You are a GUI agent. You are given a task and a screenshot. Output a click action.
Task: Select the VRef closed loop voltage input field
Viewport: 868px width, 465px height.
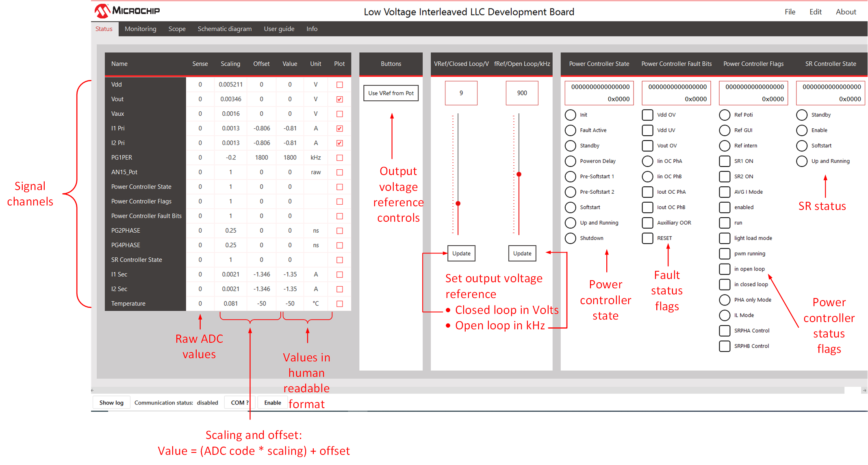[462, 93]
